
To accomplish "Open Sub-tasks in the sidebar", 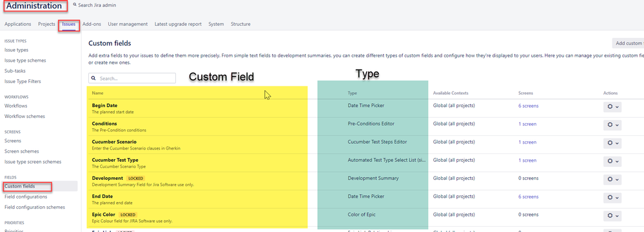I will pyautogui.click(x=15, y=71).
